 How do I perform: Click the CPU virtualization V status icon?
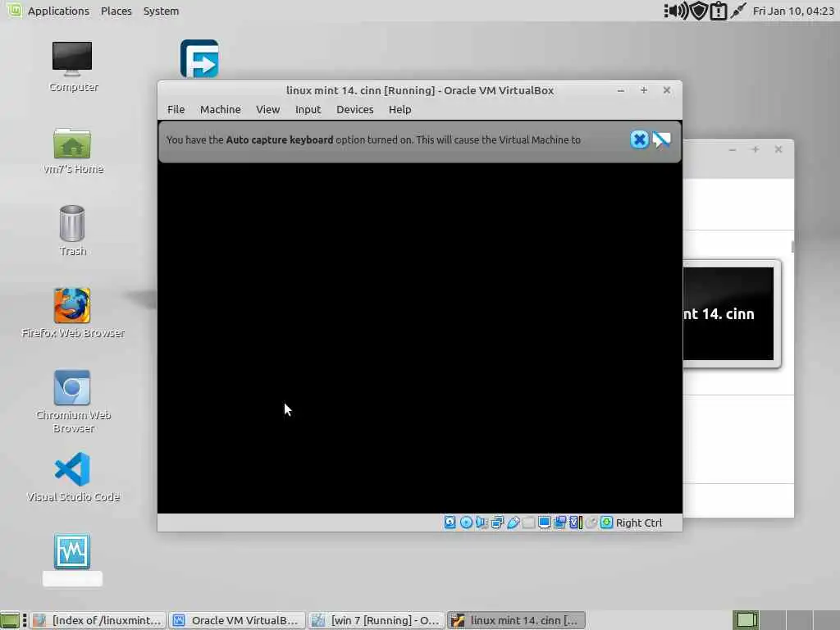[575, 523]
